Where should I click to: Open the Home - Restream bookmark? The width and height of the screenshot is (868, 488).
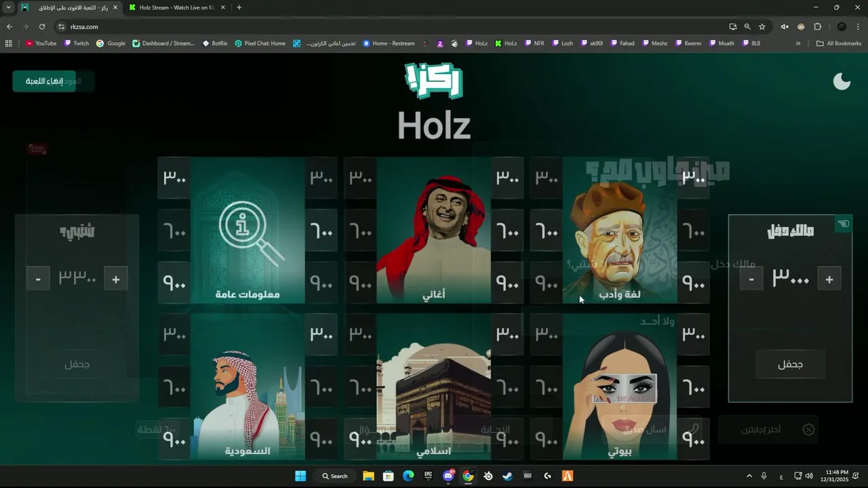(x=389, y=43)
